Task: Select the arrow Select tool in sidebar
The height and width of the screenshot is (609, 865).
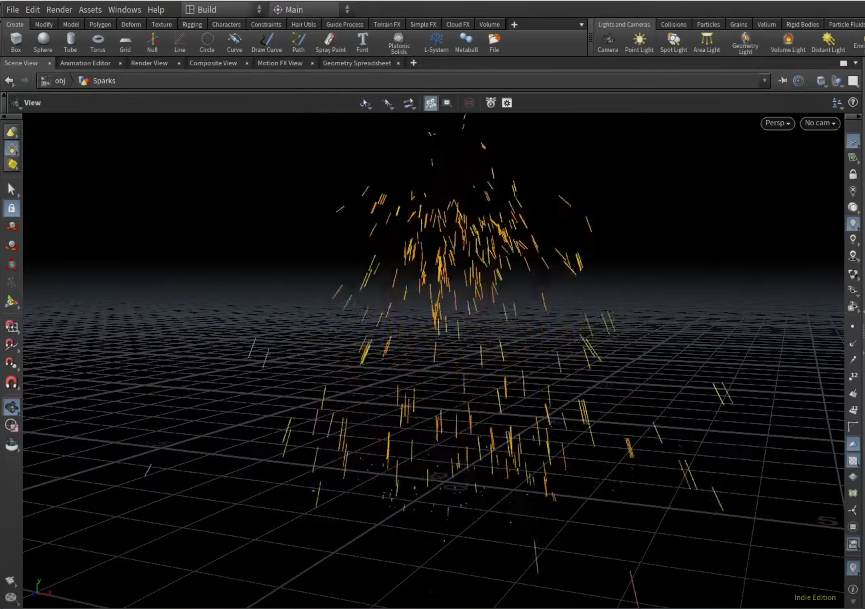Action: [x=12, y=189]
